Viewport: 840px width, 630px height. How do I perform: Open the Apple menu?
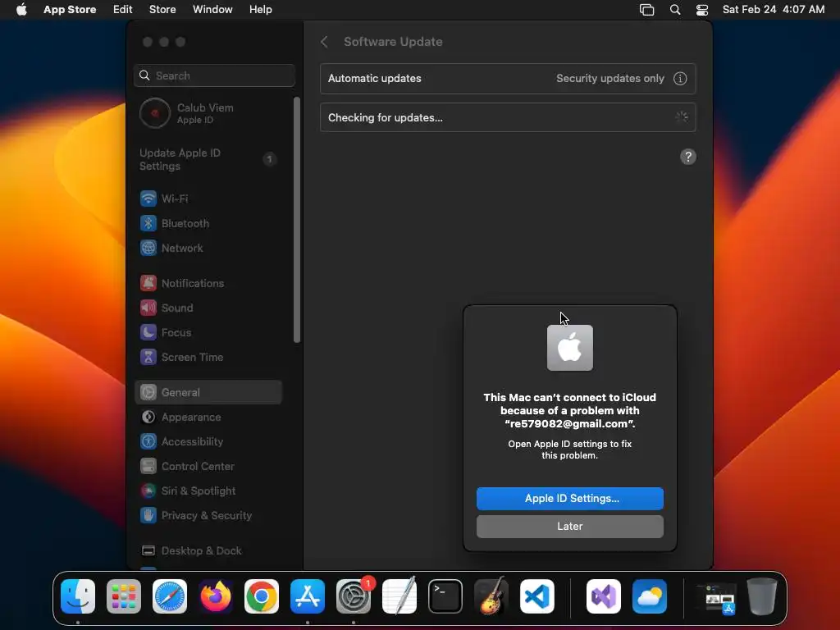tap(21, 10)
